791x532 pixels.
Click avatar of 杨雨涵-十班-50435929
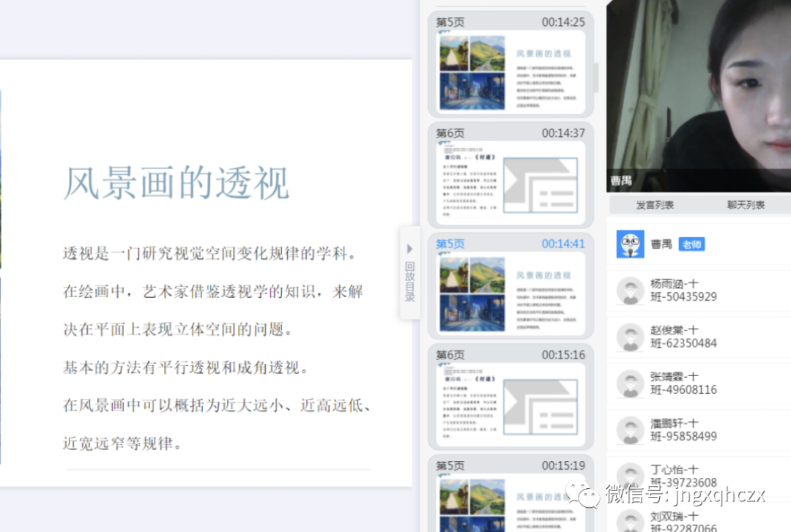point(630,291)
